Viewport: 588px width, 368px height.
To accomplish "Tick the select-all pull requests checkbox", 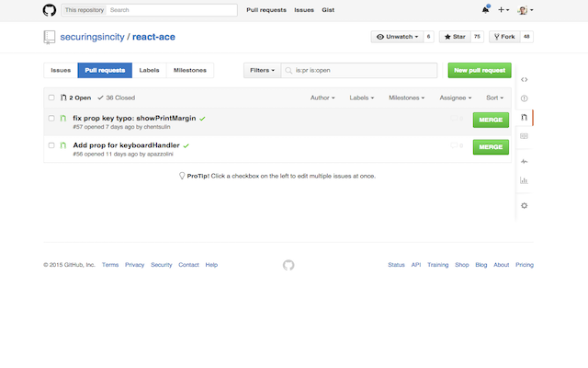I will 51,98.
